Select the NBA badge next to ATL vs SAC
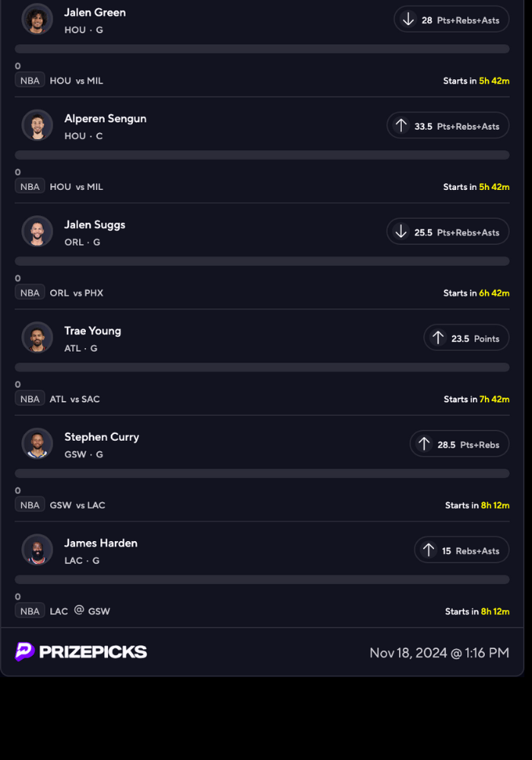The height and width of the screenshot is (760, 532). click(x=30, y=399)
